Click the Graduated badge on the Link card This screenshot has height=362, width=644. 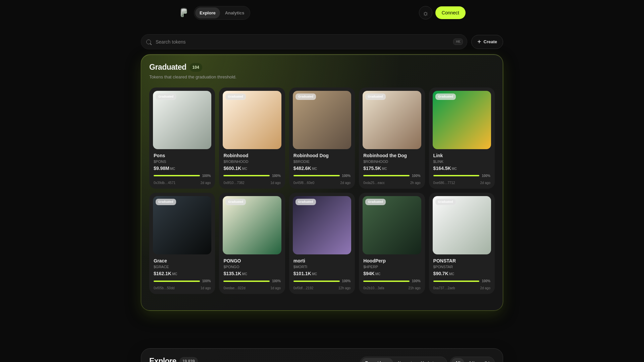point(445,97)
